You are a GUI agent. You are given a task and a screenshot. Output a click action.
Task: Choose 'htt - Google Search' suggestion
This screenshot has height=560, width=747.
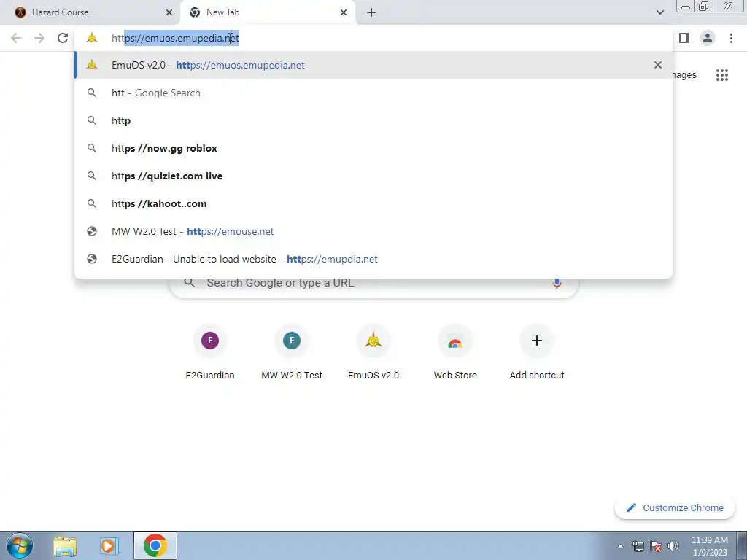tap(373, 93)
